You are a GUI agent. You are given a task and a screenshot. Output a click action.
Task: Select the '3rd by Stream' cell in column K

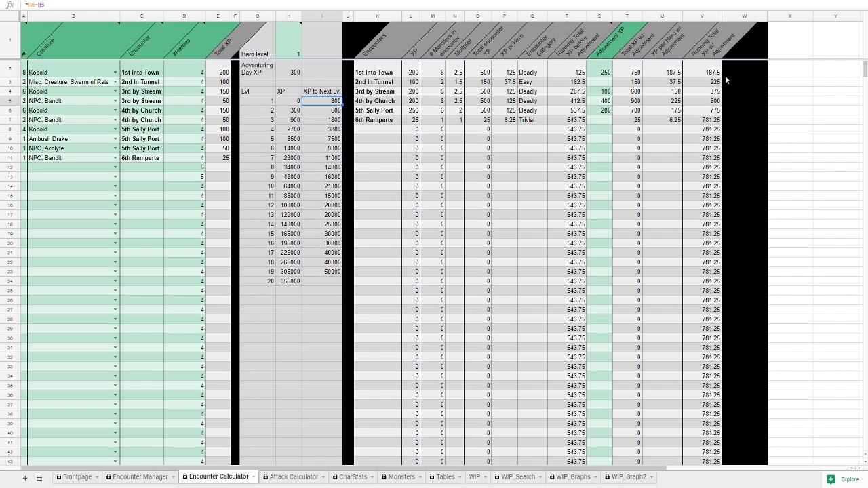tap(378, 91)
